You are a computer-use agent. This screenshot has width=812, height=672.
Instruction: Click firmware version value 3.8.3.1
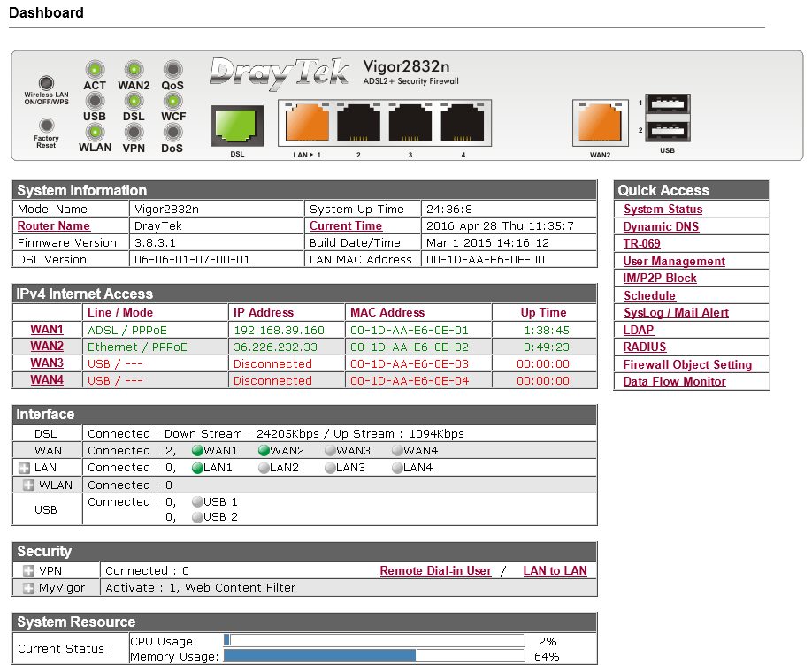155,243
